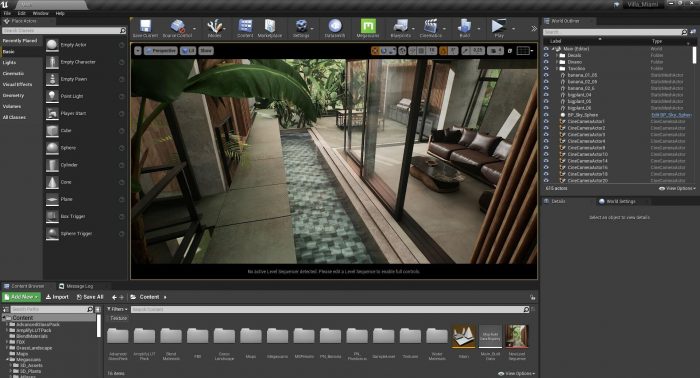Expand the Decals folder in World Outliner
700x378 pixels.
pyautogui.click(x=557, y=55)
